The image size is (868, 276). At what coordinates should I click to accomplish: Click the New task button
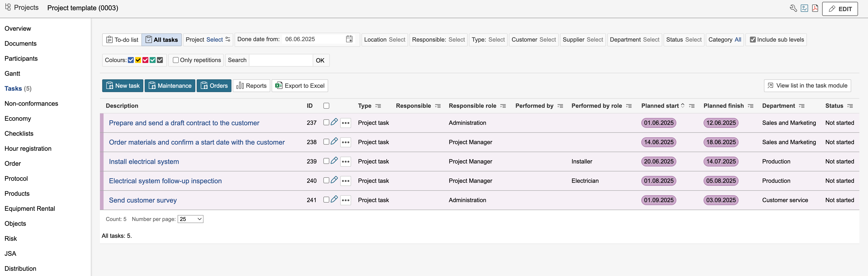tap(123, 86)
